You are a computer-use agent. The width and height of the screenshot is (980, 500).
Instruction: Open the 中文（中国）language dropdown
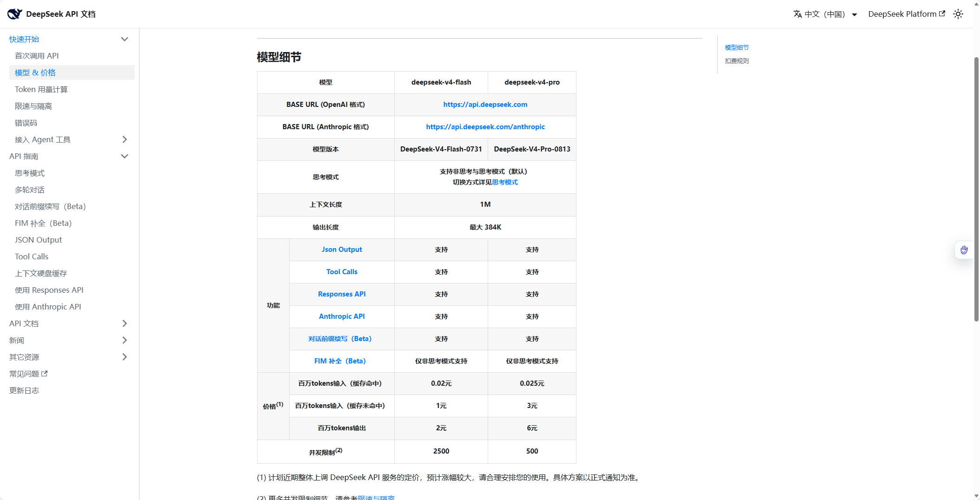pos(826,14)
